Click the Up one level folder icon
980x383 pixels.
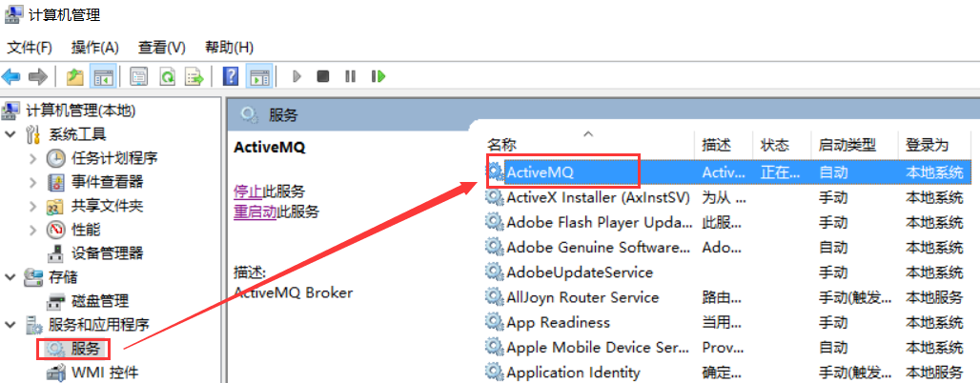[x=75, y=77]
